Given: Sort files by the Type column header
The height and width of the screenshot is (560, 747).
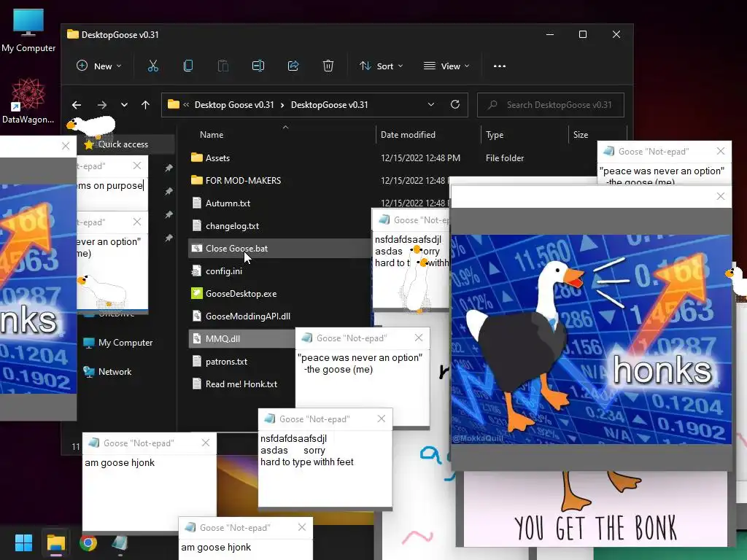Looking at the screenshot, I should 495,135.
